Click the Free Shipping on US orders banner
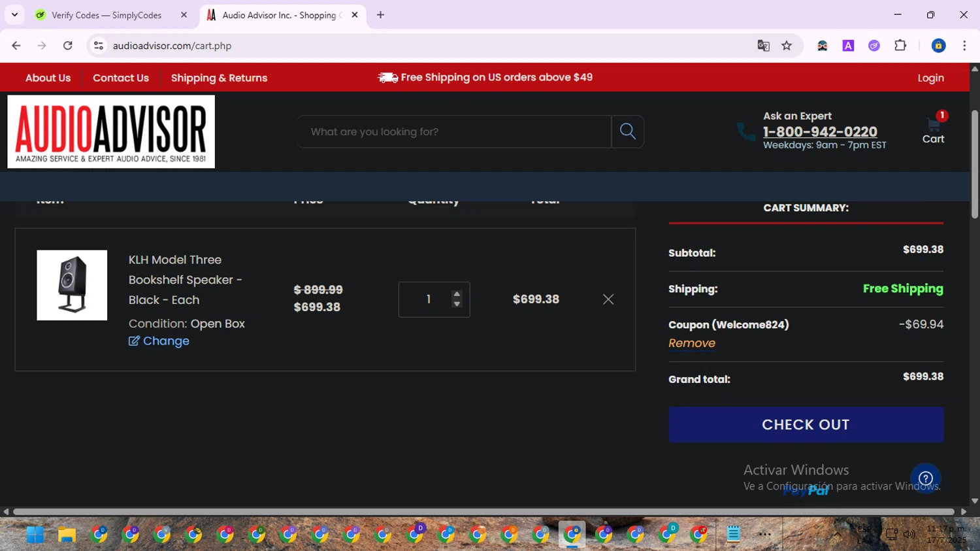980x551 pixels. (485, 77)
